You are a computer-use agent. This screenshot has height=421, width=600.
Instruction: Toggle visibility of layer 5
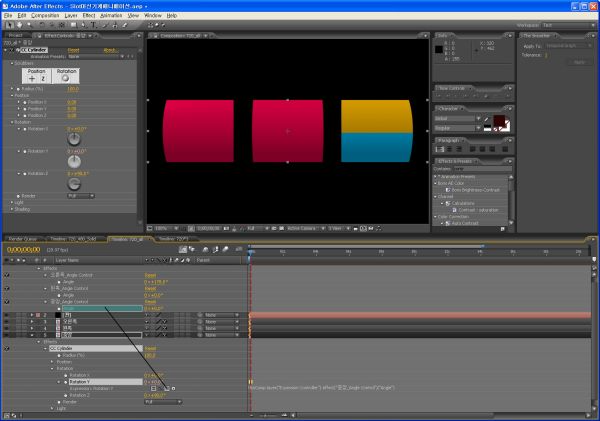coord(7,335)
